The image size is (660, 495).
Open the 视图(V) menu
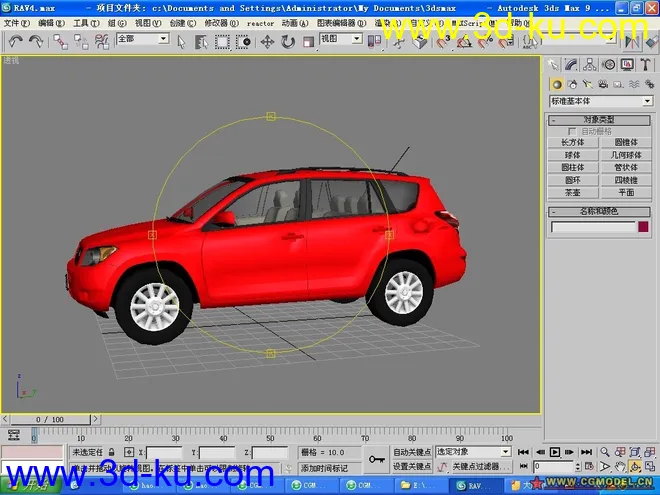[148, 23]
